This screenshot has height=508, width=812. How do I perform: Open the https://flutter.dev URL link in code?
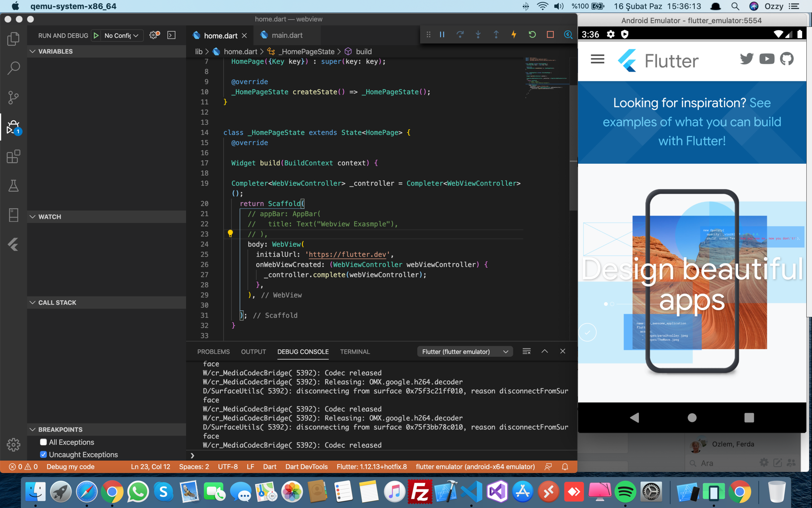coord(347,254)
